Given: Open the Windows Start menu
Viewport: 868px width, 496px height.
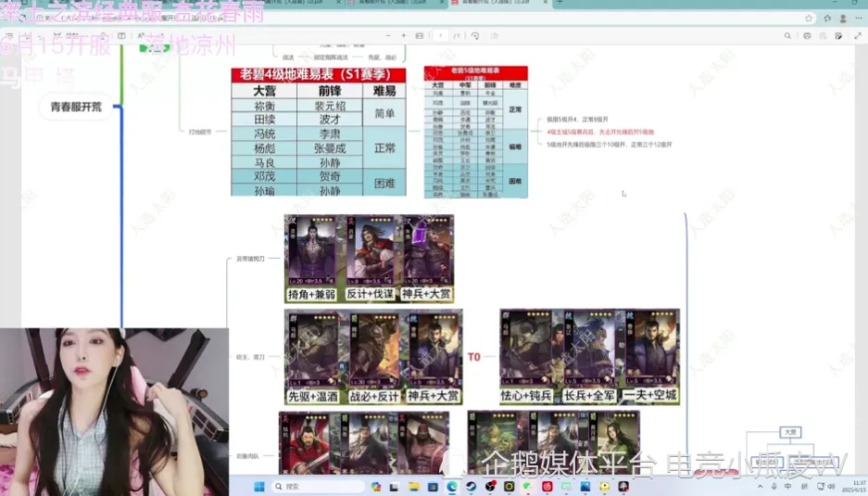Looking at the screenshot, I should click(x=259, y=487).
